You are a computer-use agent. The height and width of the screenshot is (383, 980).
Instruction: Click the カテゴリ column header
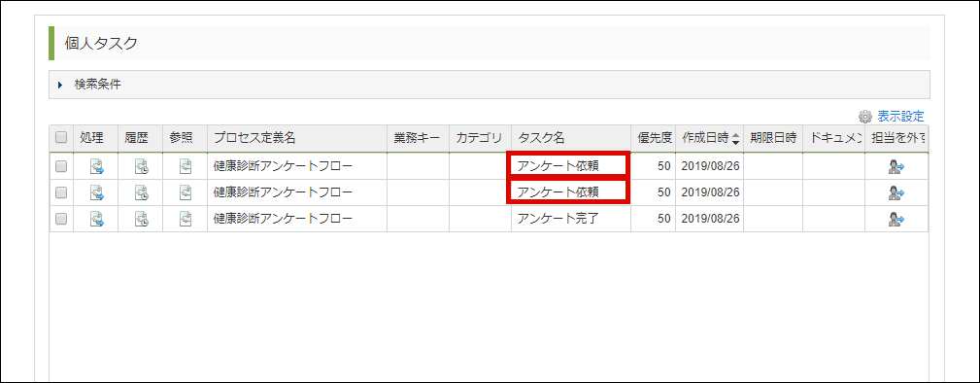point(480,138)
